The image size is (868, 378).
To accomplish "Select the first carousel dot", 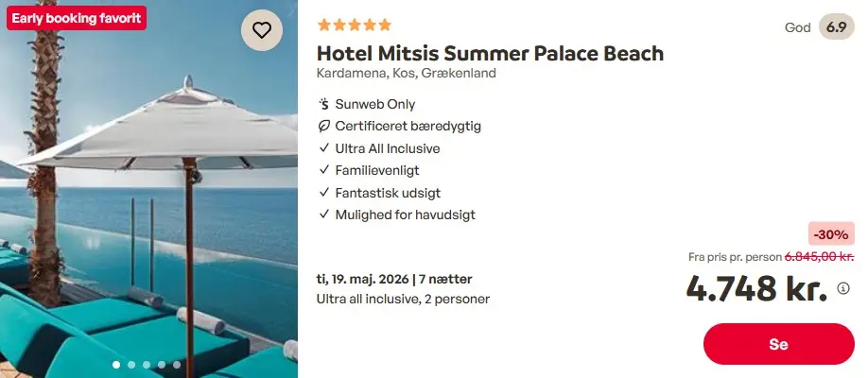I will point(116,364).
